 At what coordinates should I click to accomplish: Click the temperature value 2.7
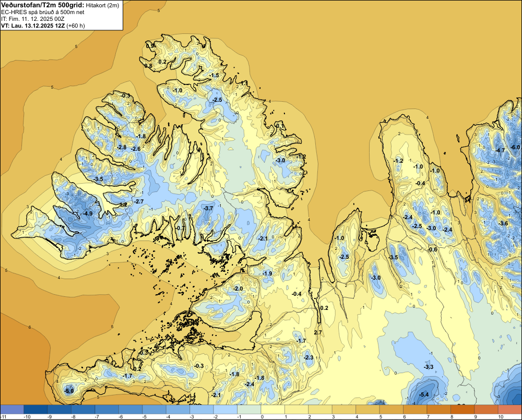pos(318,332)
